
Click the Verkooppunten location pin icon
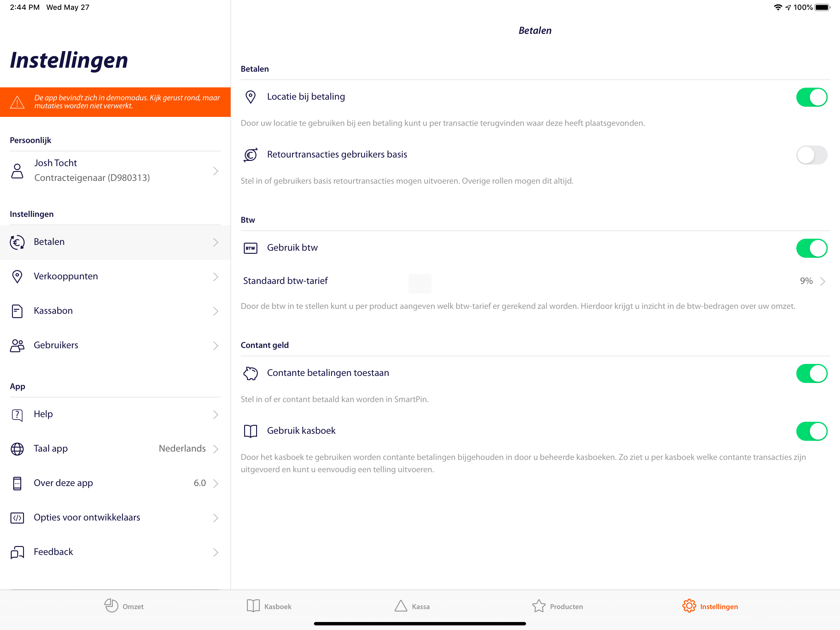point(17,276)
